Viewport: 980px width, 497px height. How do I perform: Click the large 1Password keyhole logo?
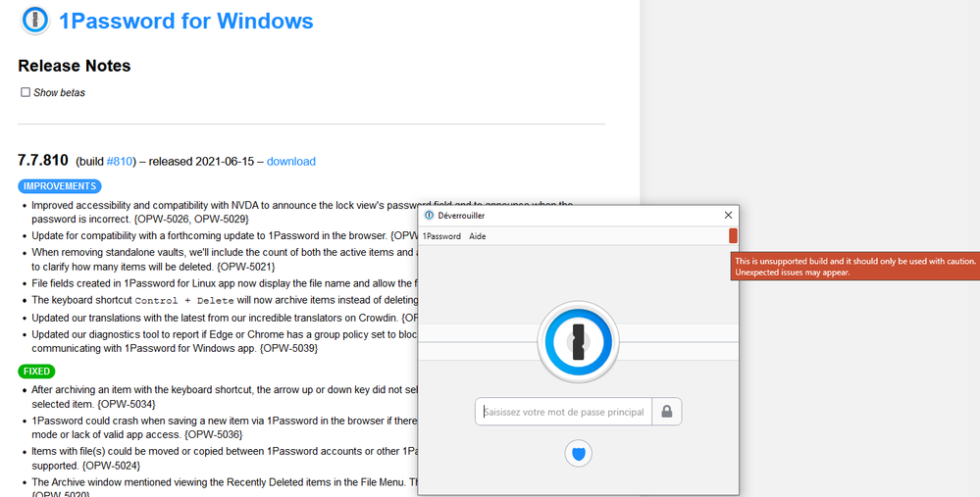[578, 341]
